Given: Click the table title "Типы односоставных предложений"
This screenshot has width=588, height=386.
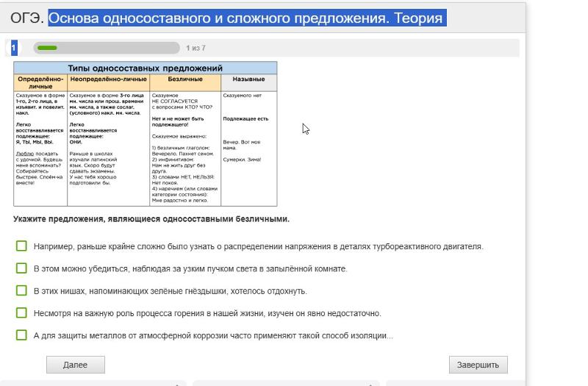Looking at the screenshot, I should 146,68.
